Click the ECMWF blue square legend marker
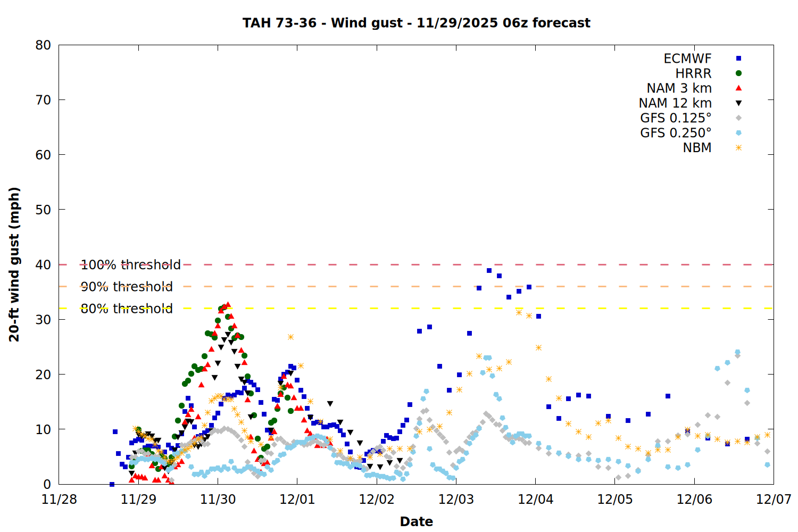The height and width of the screenshot is (532, 798). click(738, 59)
